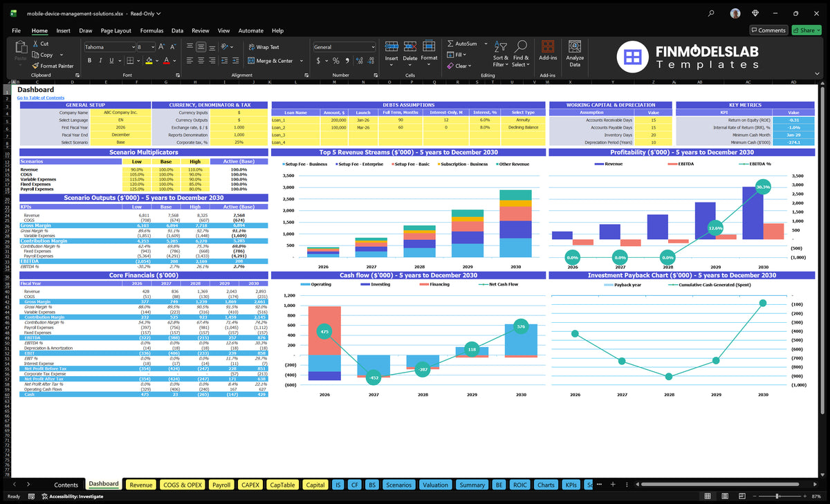Click the Increase Indent icon
The image size is (830, 504).
tap(236, 61)
